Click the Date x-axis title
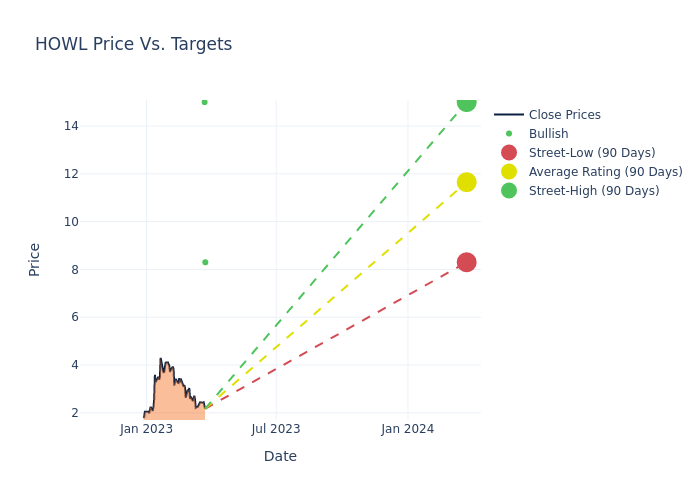Viewport: 700px width, 500px height. 280,456
